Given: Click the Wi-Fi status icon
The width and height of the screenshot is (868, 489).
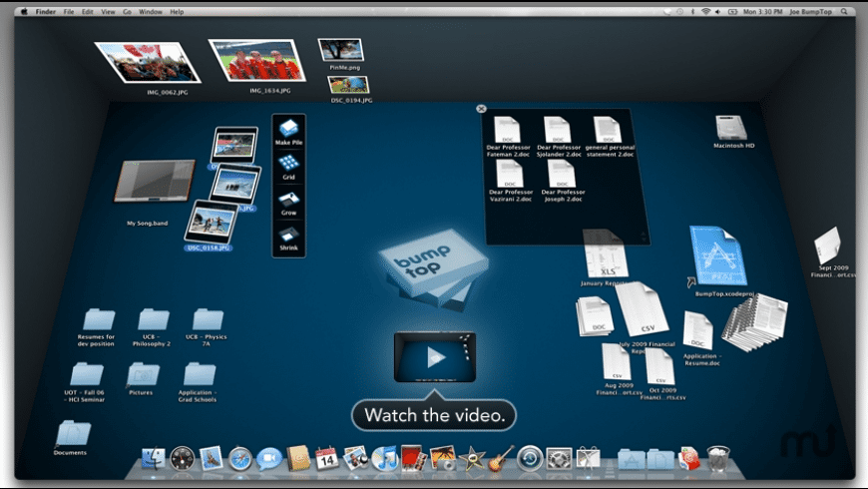Looking at the screenshot, I should pyautogui.click(x=705, y=11).
